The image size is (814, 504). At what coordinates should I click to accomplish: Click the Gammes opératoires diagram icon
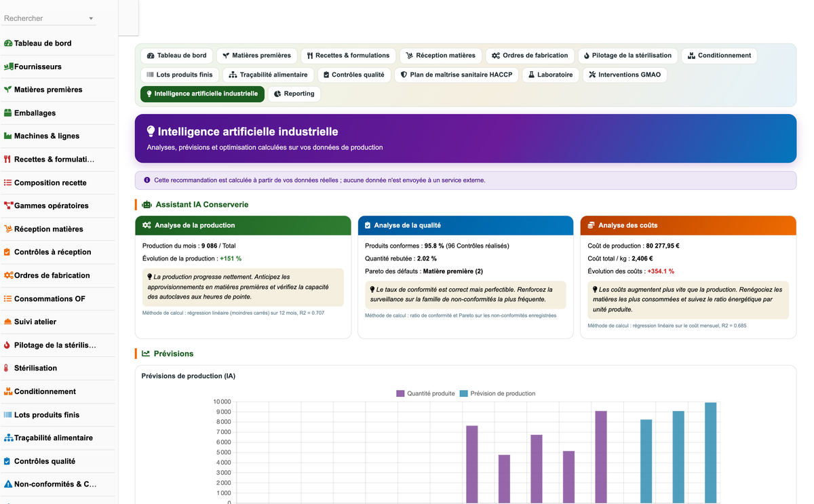[x=8, y=206]
